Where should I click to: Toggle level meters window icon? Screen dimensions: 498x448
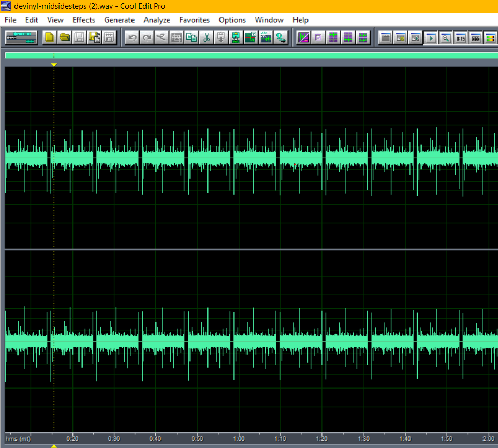[x=490, y=37]
